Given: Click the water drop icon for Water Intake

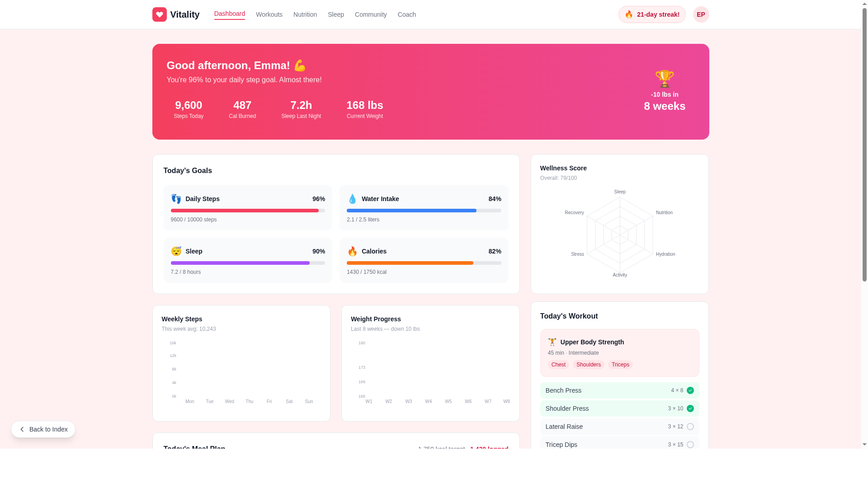Looking at the screenshot, I should coord(352,198).
